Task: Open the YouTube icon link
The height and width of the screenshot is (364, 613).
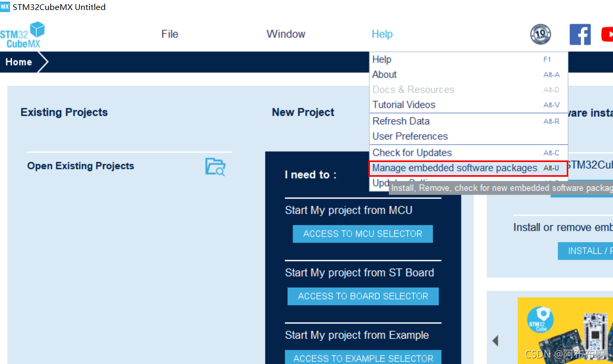Action: 607,34
